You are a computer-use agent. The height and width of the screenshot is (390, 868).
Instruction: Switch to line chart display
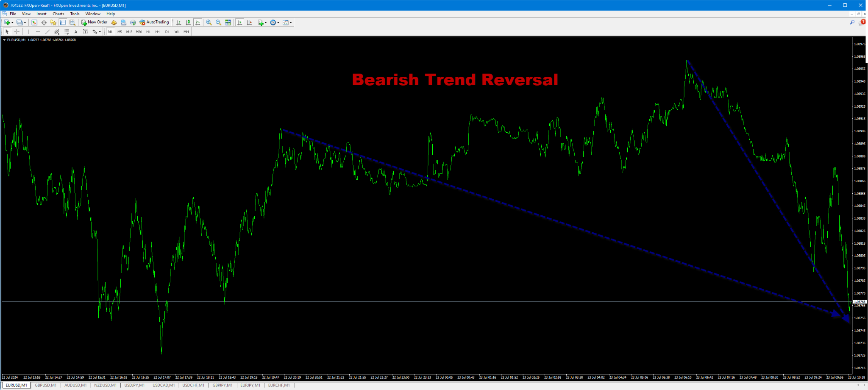tap(198, 22)
